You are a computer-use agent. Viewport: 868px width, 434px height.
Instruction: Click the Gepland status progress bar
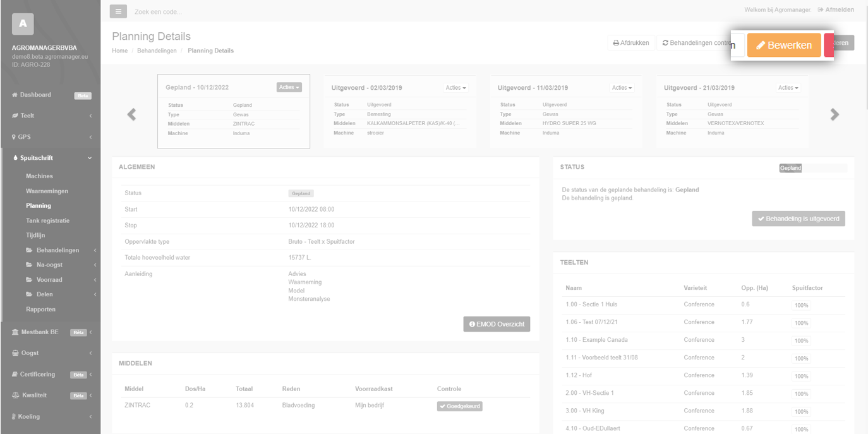click(x=813, y=168)
